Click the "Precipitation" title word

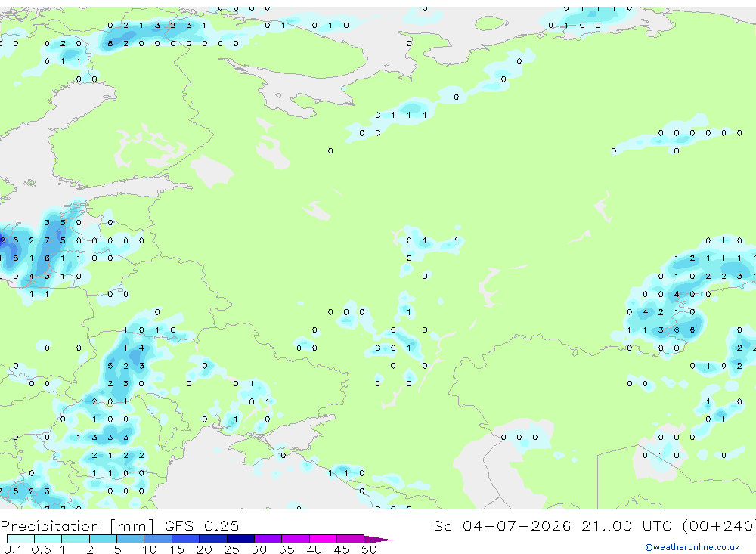pos(50,526)
